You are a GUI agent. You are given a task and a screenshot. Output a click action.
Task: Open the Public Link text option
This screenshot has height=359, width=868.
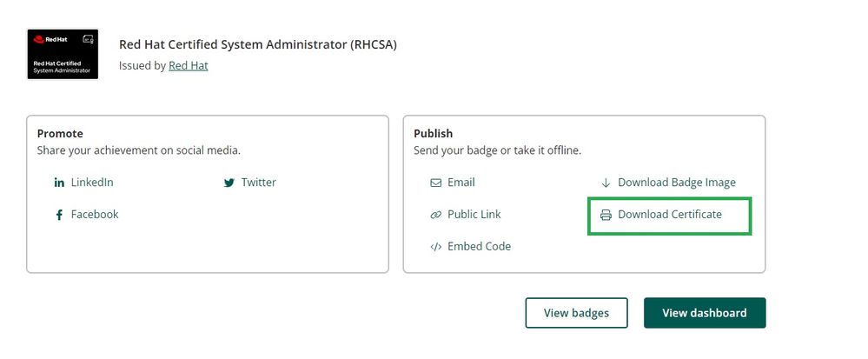point(474,215)
